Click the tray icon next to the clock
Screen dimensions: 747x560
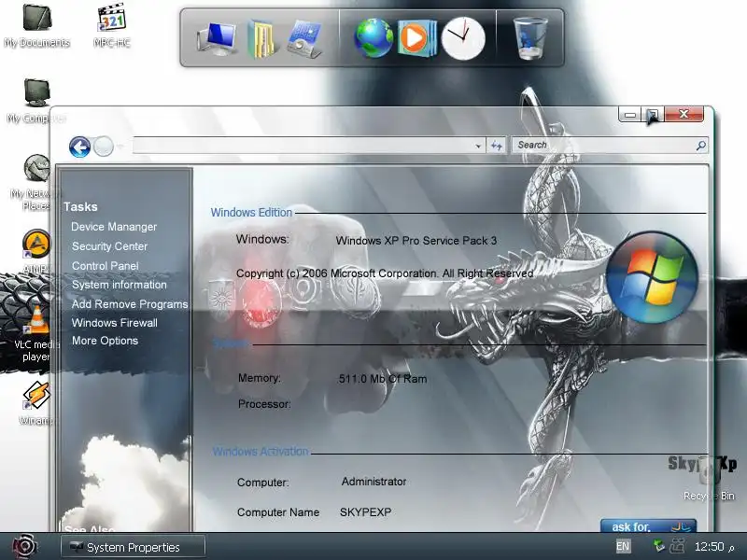pyautogui.click(x=678, y=546)
